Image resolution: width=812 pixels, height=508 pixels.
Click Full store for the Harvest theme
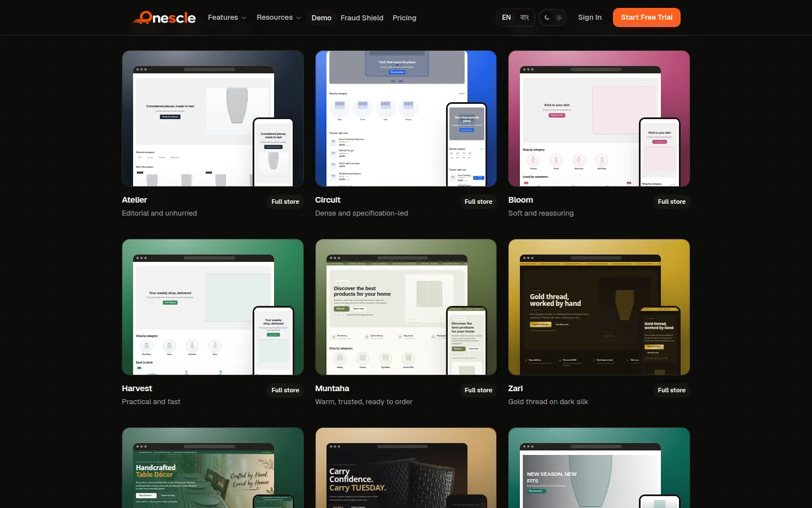[x=285, y=390]
